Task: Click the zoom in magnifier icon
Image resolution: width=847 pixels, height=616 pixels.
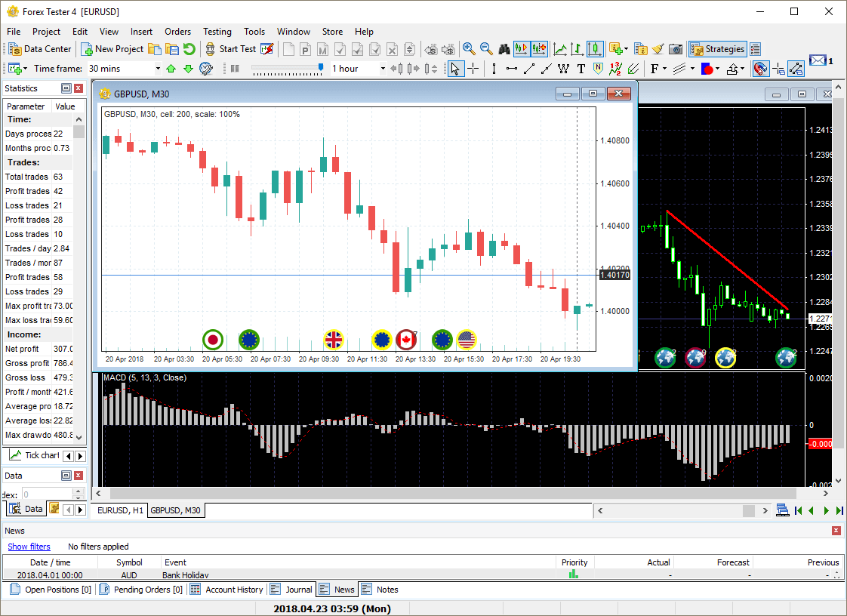Action: tap(469, 49)
